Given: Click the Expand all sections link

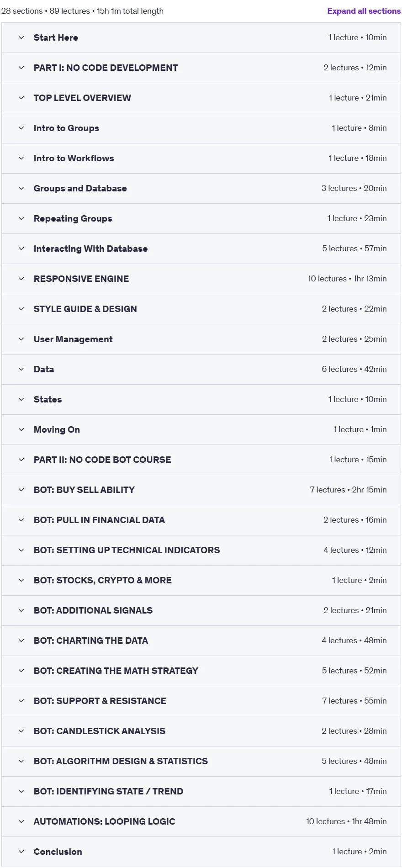Looking at the screenshot, I should (364, 11).
